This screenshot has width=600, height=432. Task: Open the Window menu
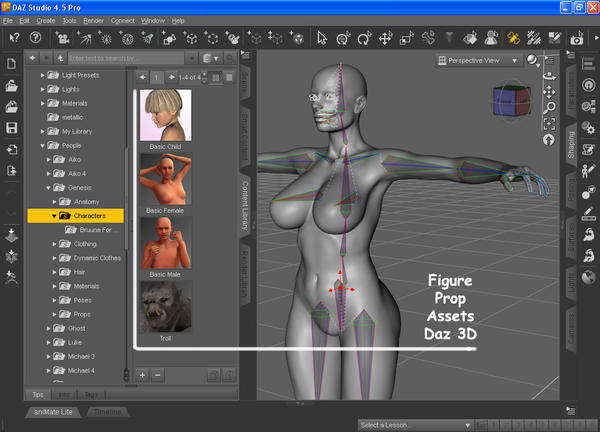153,21
